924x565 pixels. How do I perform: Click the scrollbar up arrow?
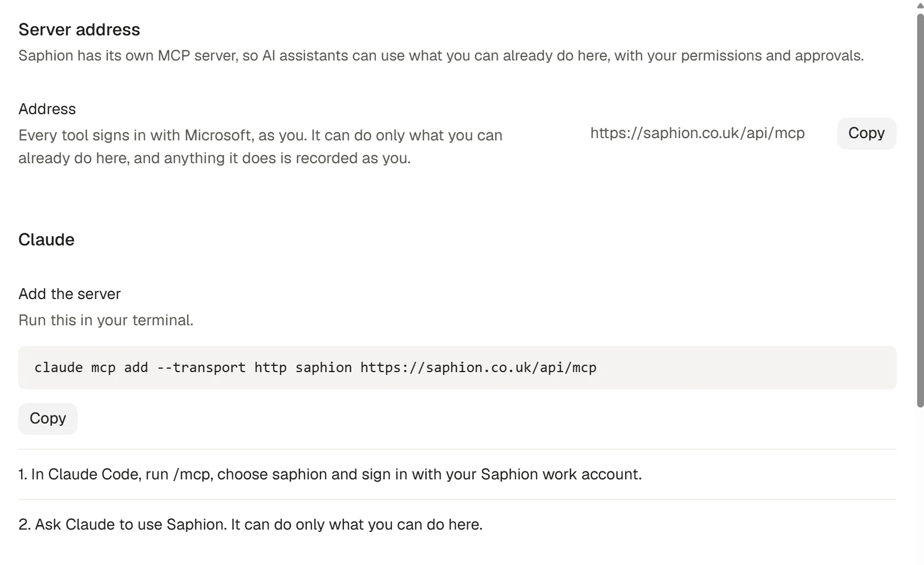(920, 5)
